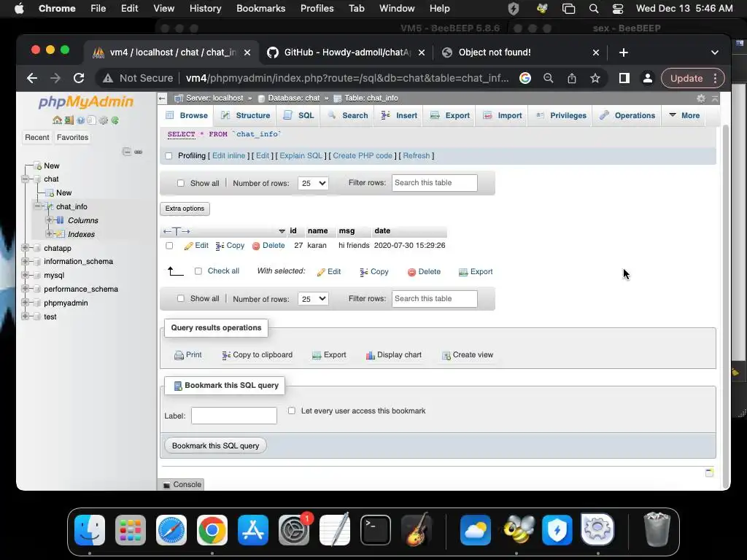Click the Edit inline link
Viewport: 747px width, 560px height.
point(228,156)
